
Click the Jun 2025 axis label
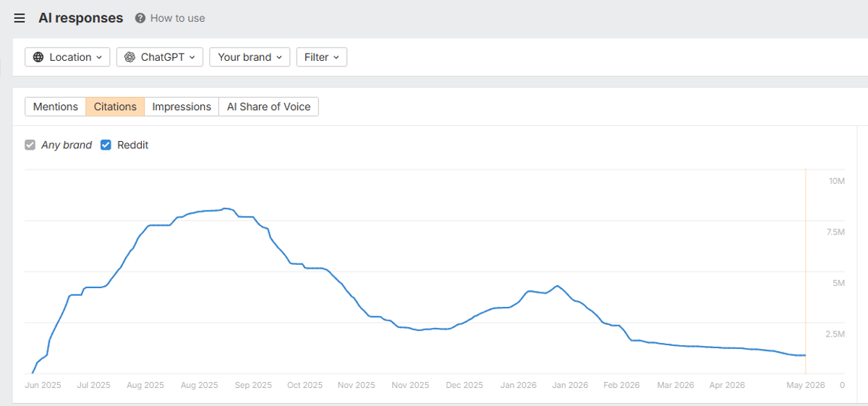coord(43,385)
